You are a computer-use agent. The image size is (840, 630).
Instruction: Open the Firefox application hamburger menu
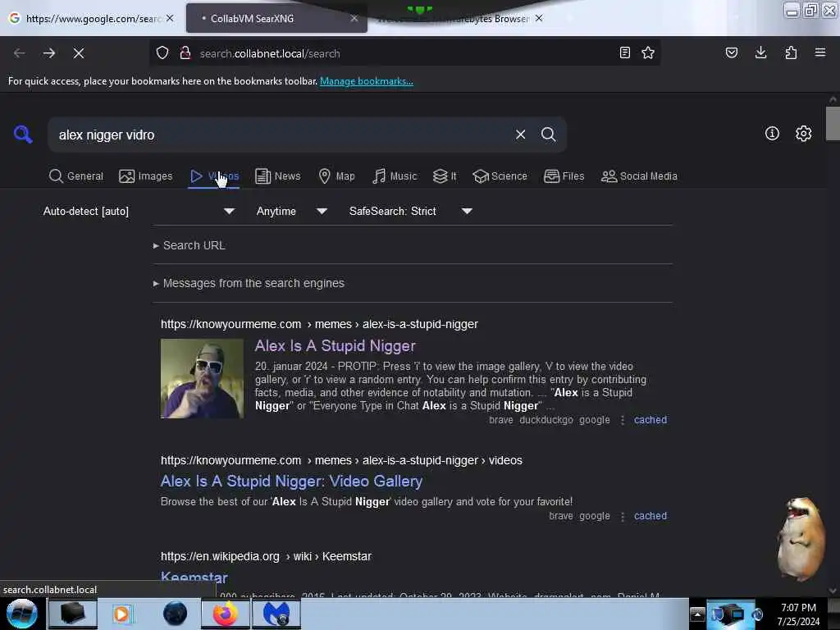(x=820, y=52)
